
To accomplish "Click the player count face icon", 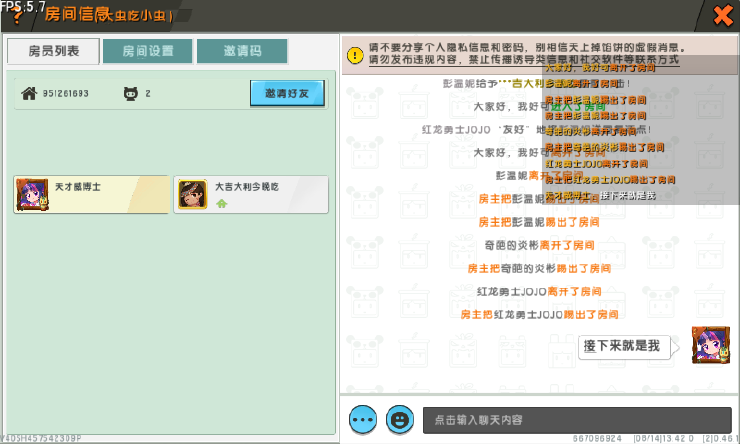I will 129,94.
